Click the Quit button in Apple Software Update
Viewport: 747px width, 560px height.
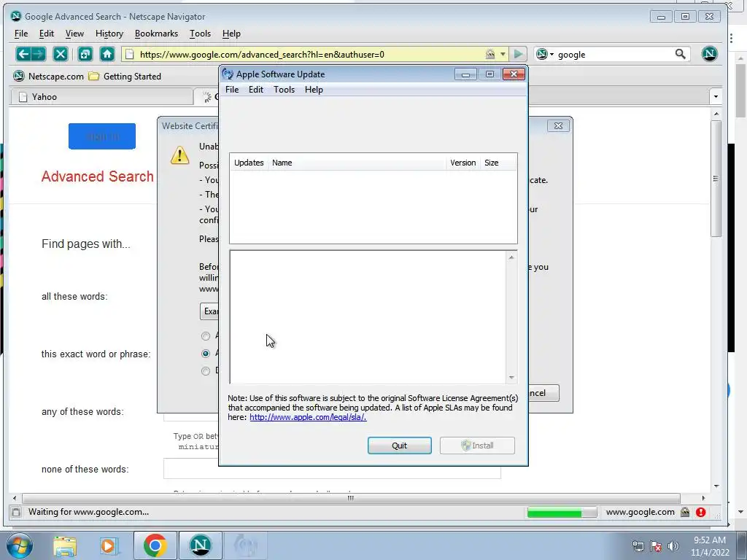tap(399, 446)
